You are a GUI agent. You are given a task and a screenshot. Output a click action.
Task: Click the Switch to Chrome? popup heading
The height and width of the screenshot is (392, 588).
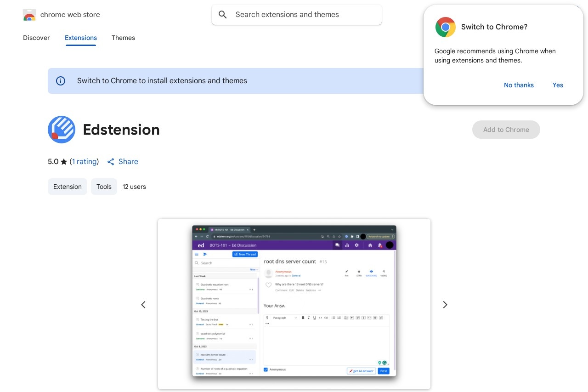494,27
